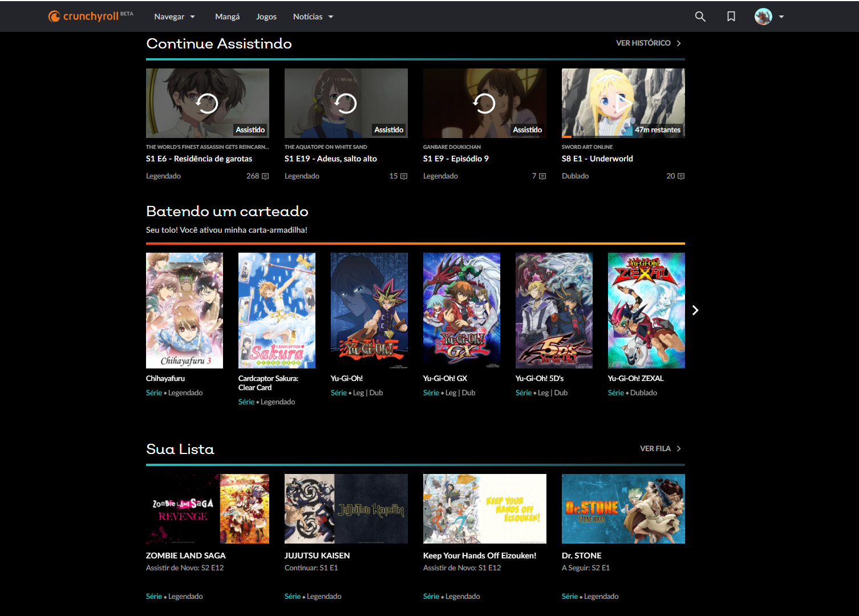The image size is (859, 616).
Task: Click S1 E19 - Adeus, salto alto title
Action: click(x=331, y=159)
